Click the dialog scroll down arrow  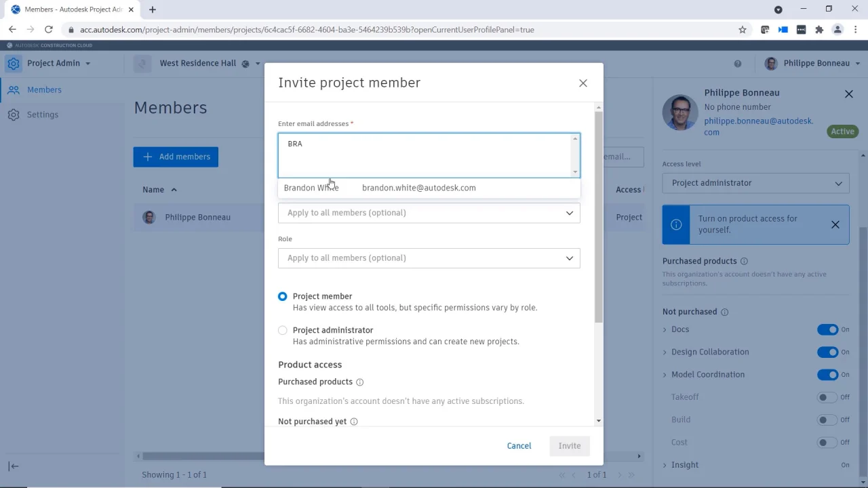pyautogui.click(x=598, y=421)
